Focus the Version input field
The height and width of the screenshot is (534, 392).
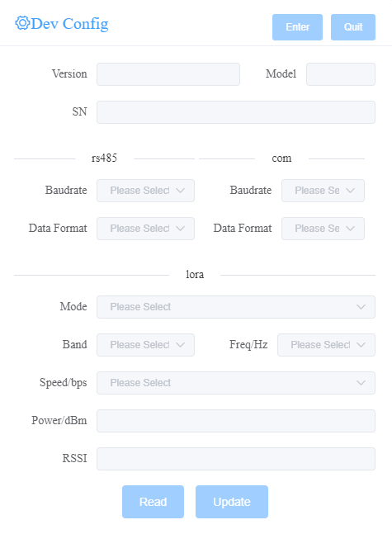coord(168,74)
